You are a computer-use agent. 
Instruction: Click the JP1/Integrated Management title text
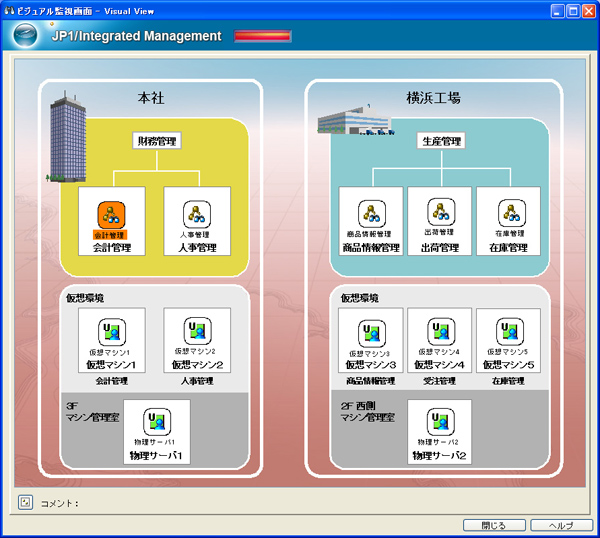(137, 36)
